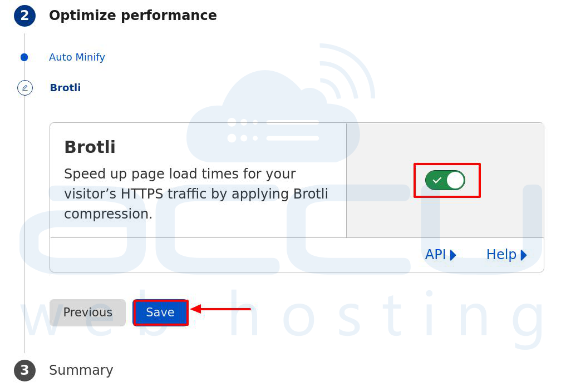The width and height of the screenshot is (561, 392).
Task: Click the white knob of Brotli switch
Action: point(455,180)
